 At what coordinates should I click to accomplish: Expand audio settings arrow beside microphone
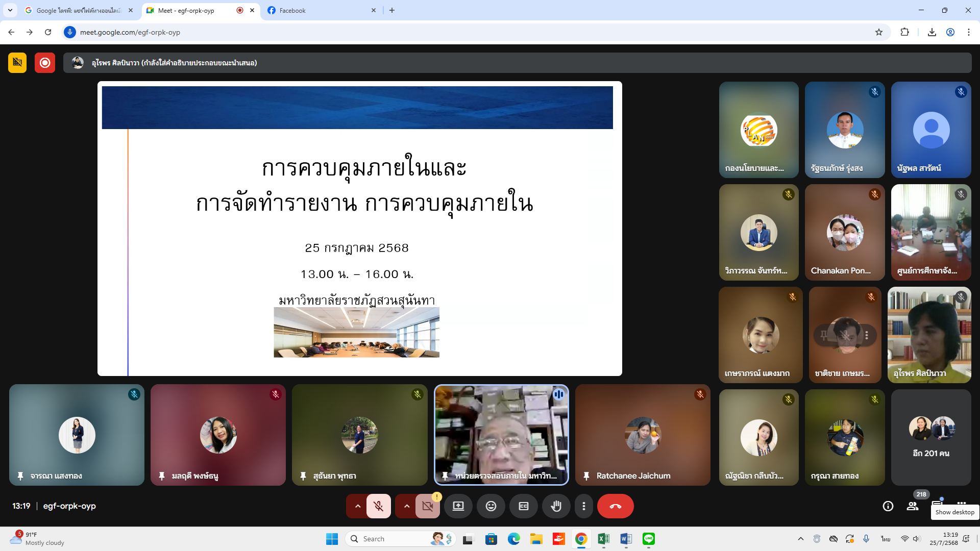(x=357, y=506)
